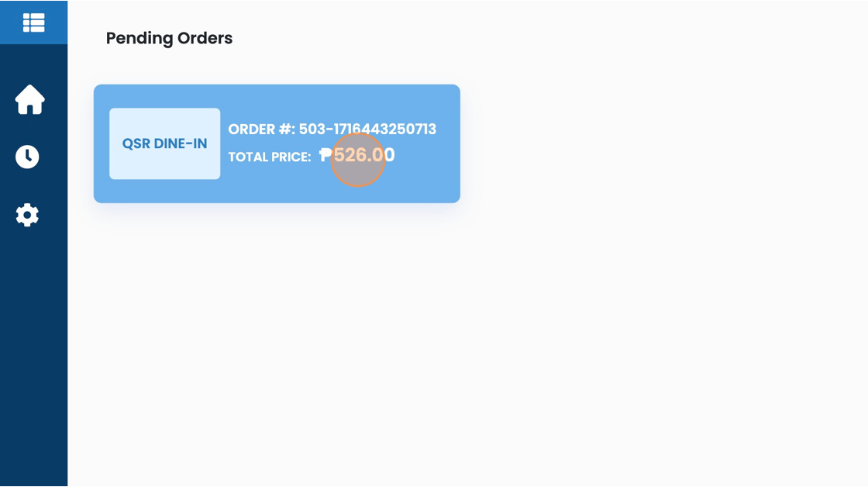Click the order number digits 1716443250713
Screen dimensions: 868x487
[x=384, y=129]
